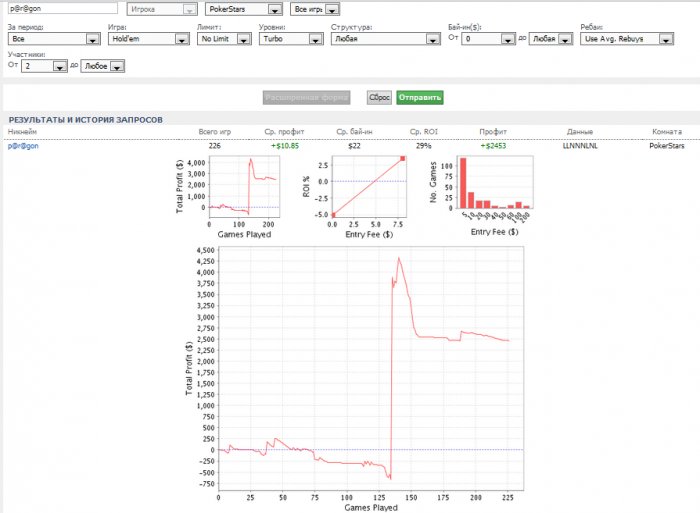The image size is (700, 513).
Task: Open the participants To dropdown showing Любое
Action: [x=103, y=66]
